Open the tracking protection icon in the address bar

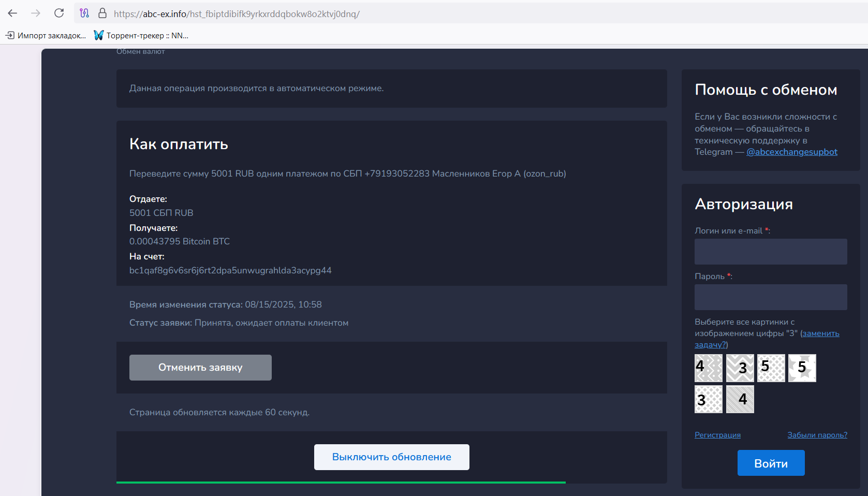tap(84, 13)
